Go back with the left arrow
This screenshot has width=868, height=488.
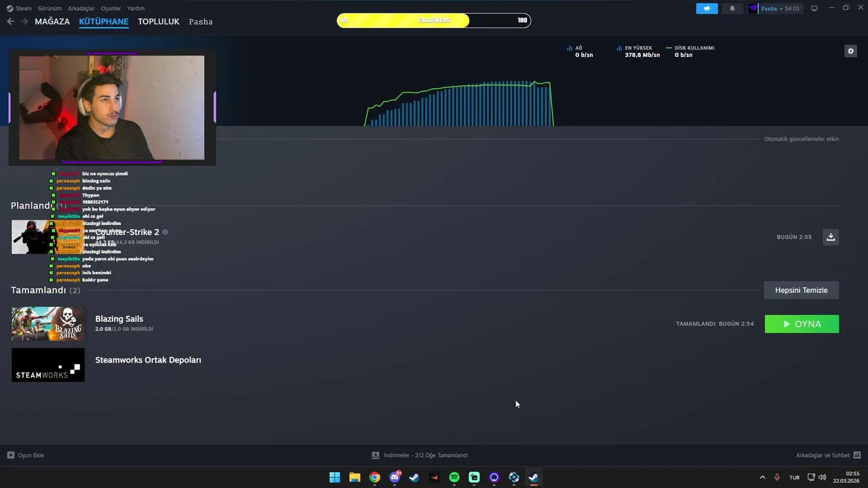click(x=10, y=21)
